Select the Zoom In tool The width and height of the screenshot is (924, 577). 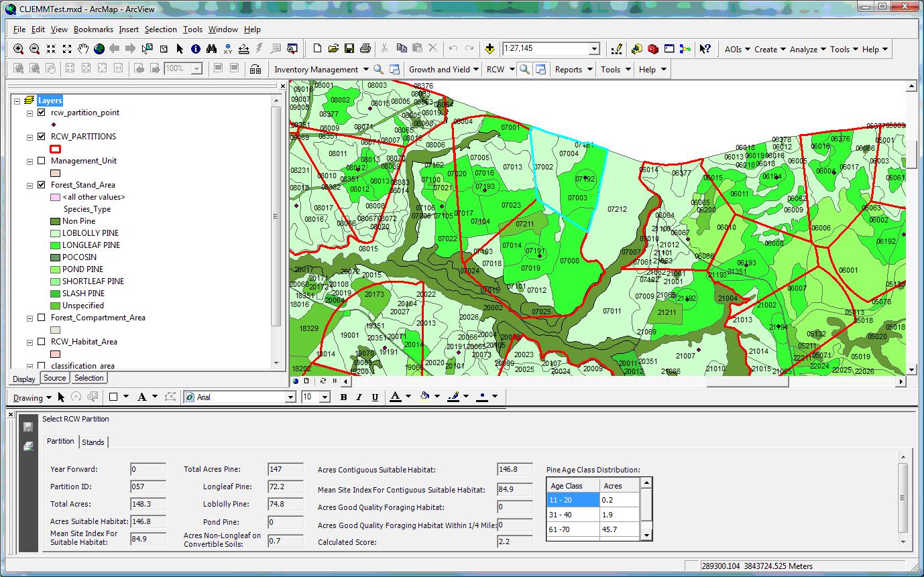[x=18, y=49]
